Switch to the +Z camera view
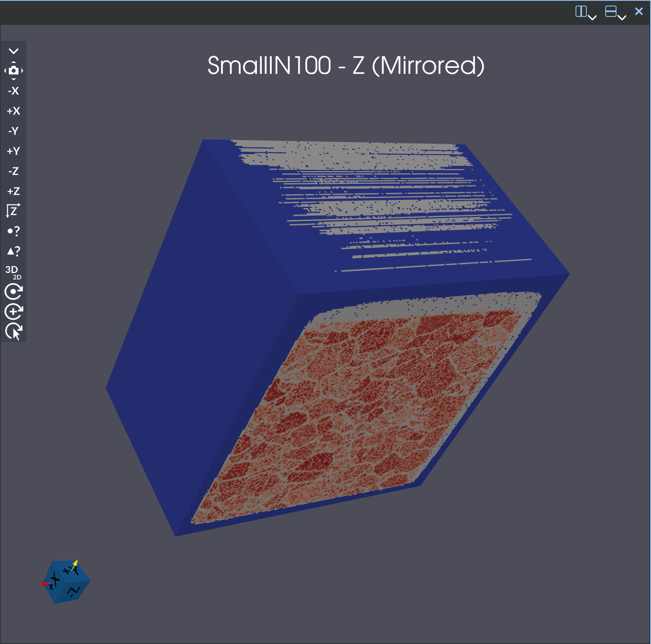Screen dimensions: 651x644 click(x=14, y=191)
